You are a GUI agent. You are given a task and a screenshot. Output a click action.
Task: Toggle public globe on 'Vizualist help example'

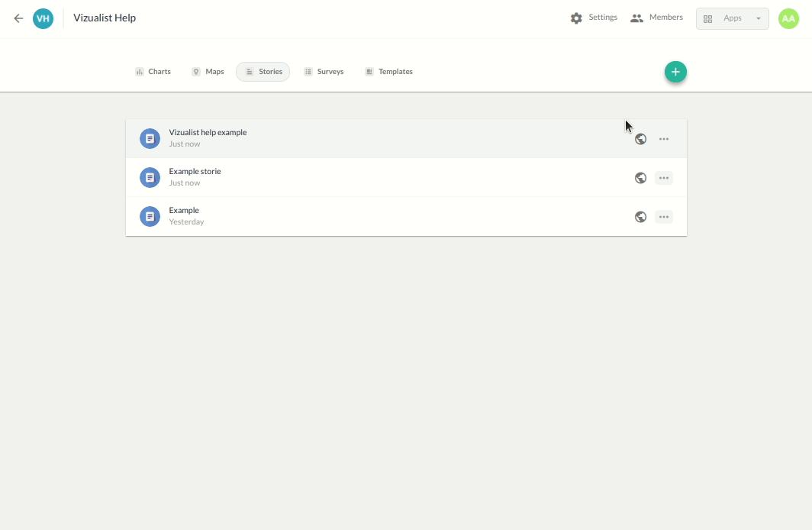pyautogui.click(x=641, y=139)
